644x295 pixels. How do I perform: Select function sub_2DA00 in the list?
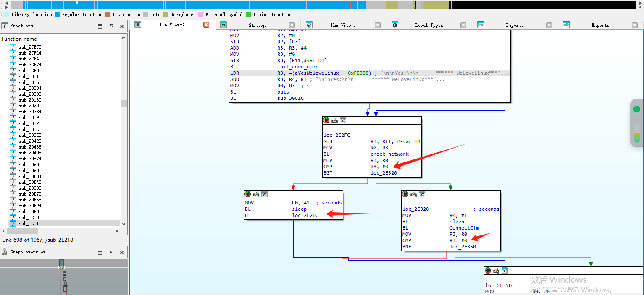point(30,164)
